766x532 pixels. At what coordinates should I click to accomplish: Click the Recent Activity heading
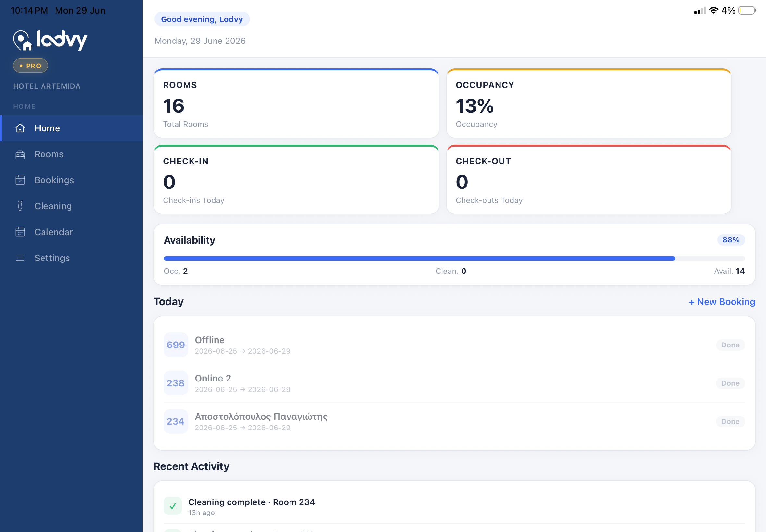click(191, 466)
